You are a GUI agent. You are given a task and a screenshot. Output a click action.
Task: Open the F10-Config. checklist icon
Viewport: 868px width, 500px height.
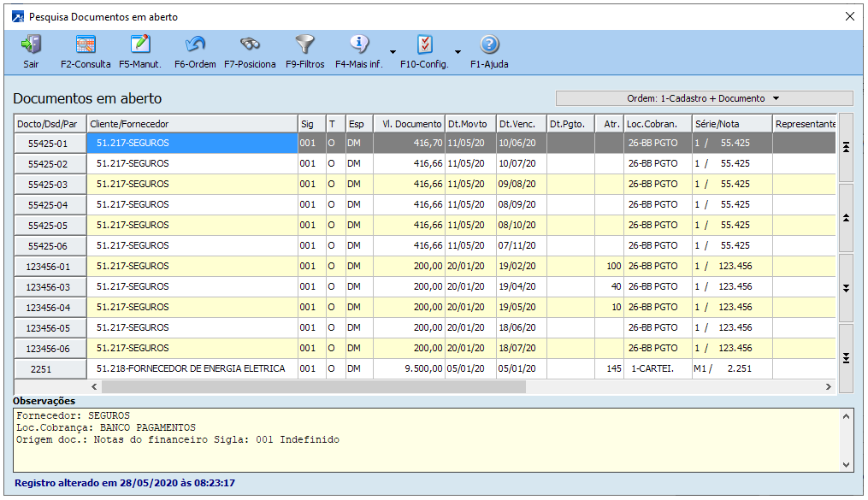point(424,45)
